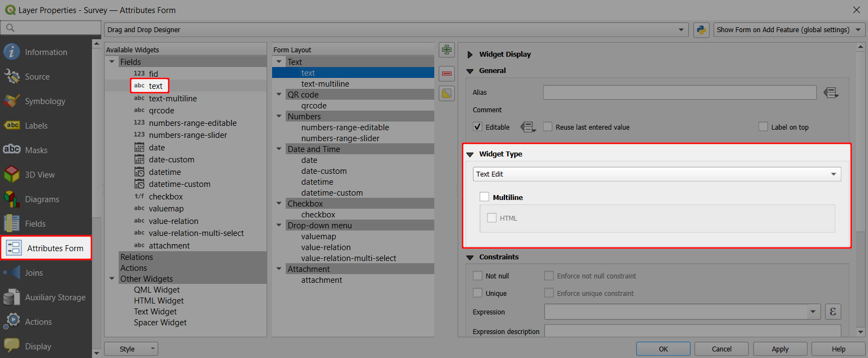This screenshot has width=868, height=358.
Task: Click the sidebar scrollbar up arrow
Action: click(96, 44)
